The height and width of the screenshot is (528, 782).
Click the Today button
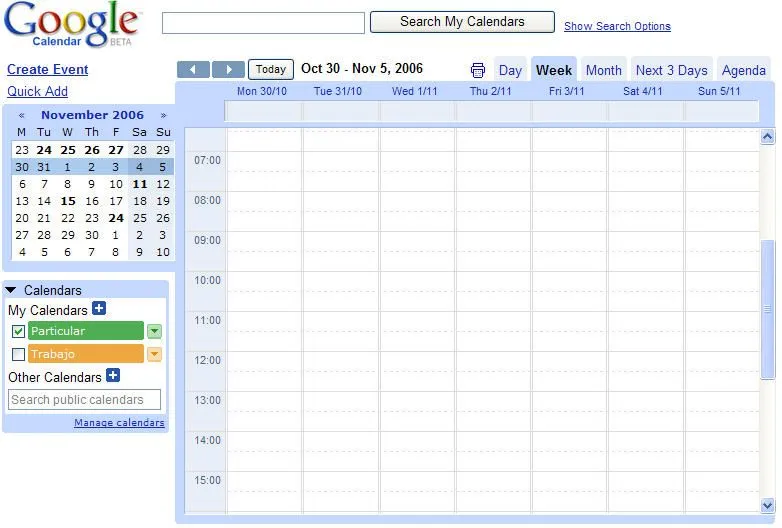(271, 69)
